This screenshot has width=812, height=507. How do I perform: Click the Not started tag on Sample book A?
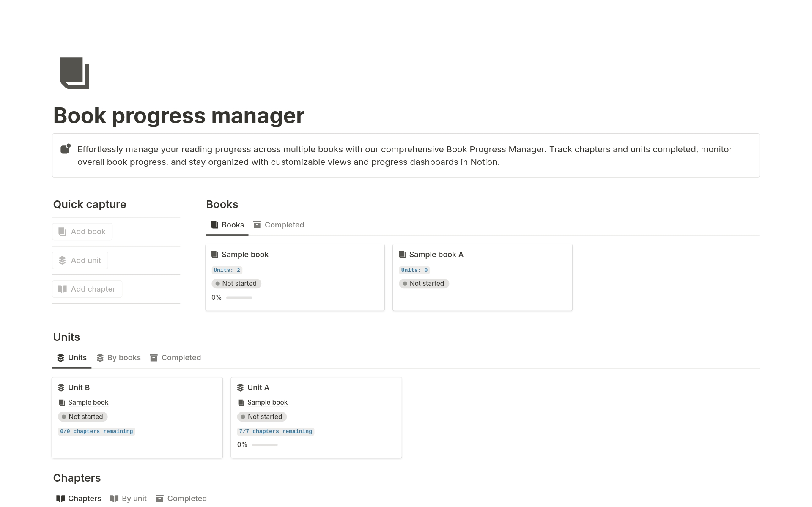click(x=424, y=283)
